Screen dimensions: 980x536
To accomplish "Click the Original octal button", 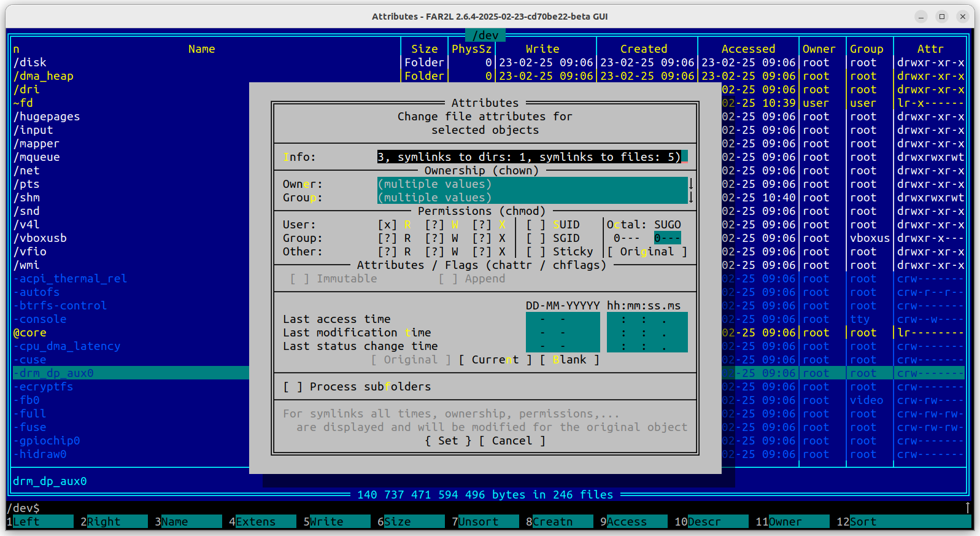I will click(647, 252).
